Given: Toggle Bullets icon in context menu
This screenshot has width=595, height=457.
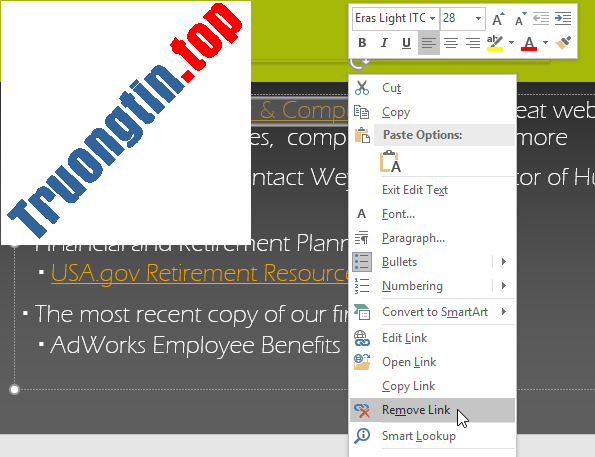Looking at the screenshot, I should (x=362, y=262).
